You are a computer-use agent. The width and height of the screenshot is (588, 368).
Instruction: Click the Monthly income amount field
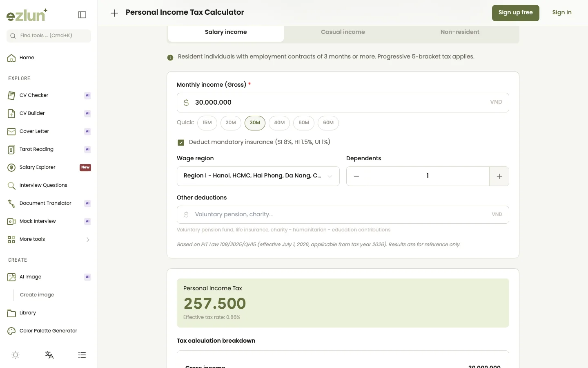coord(343,103)
